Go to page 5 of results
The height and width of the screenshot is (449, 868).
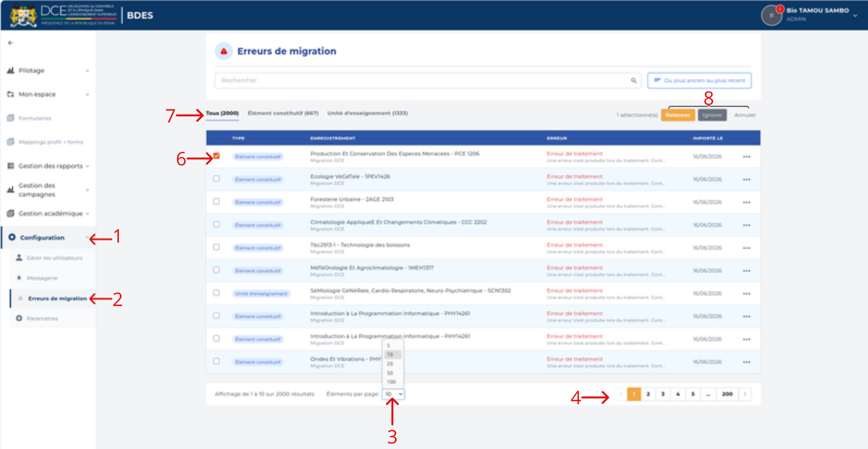tap(693, 394)
